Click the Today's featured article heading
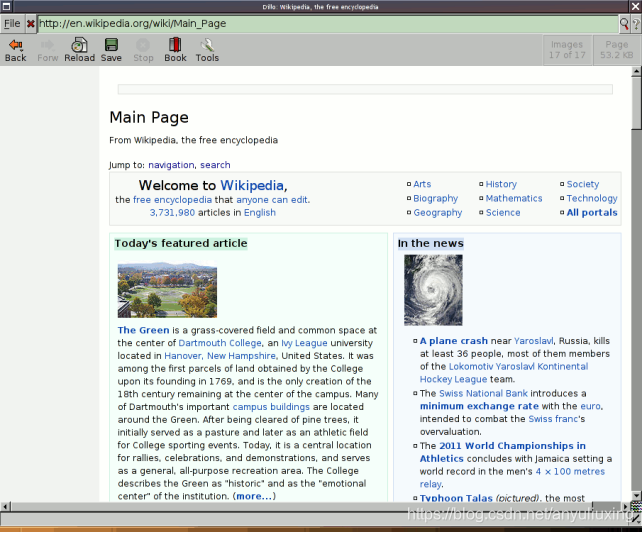 pyautogui.click(x=181, y=244)
